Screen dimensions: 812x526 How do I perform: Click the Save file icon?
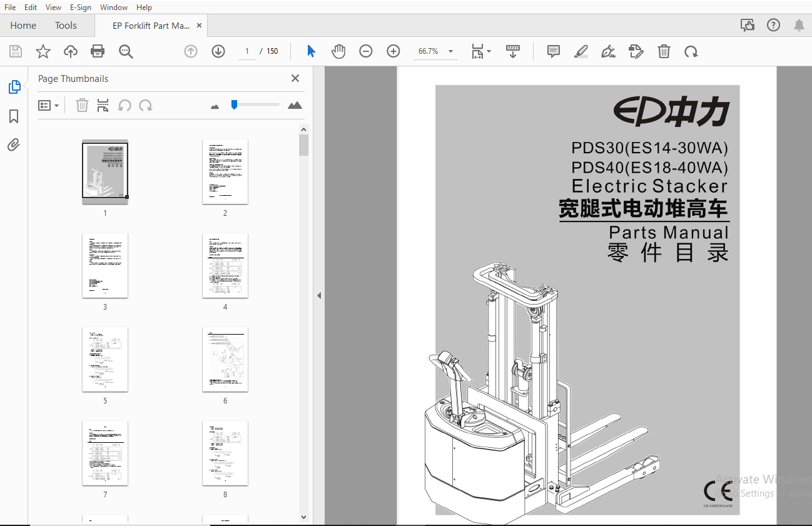pos(16,51)
